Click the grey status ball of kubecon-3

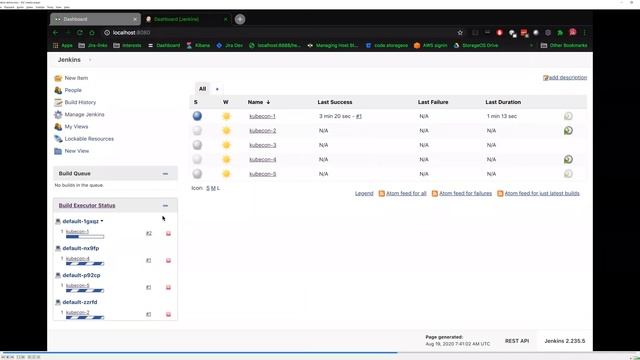click(197, 145)
